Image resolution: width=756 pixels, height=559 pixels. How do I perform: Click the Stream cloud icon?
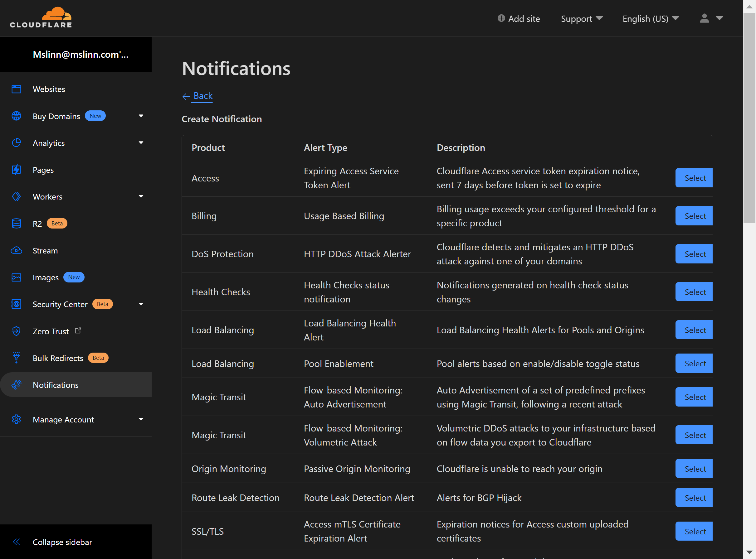pyautogui.click(x=16, y=251)
